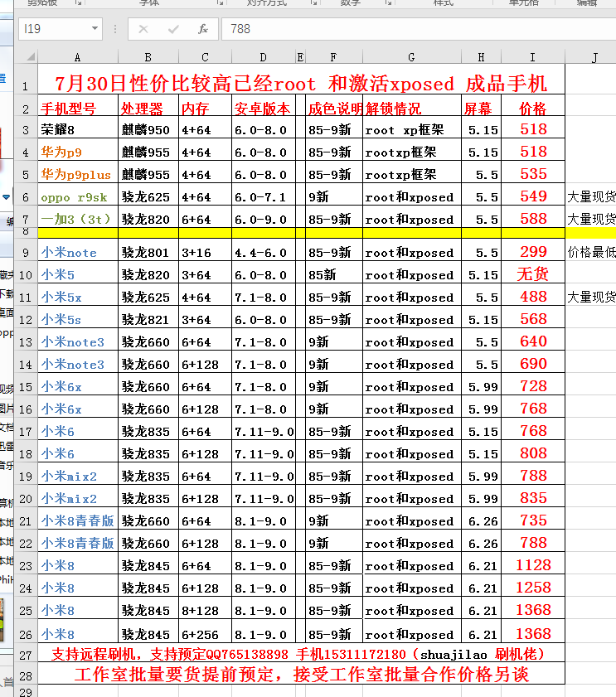The height and width of the screenshot is (697, 616).
Task: Select column B header
Action: (x=148, y=57)
